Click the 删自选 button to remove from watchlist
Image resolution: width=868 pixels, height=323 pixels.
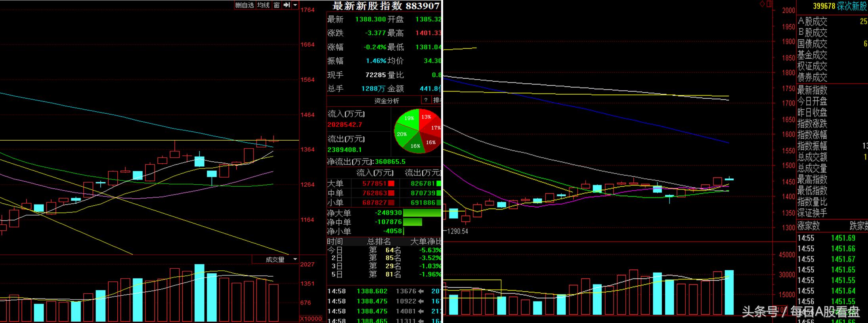tap(245, 5)
